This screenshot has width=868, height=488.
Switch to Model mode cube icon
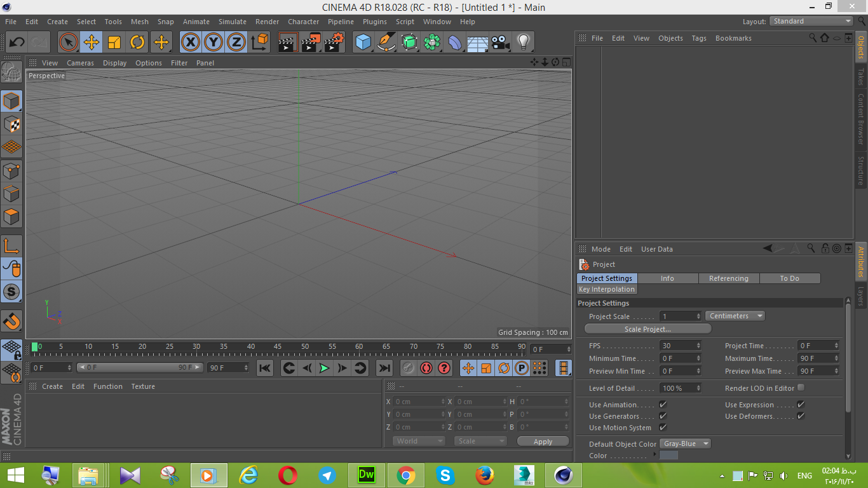click(11, 101)
